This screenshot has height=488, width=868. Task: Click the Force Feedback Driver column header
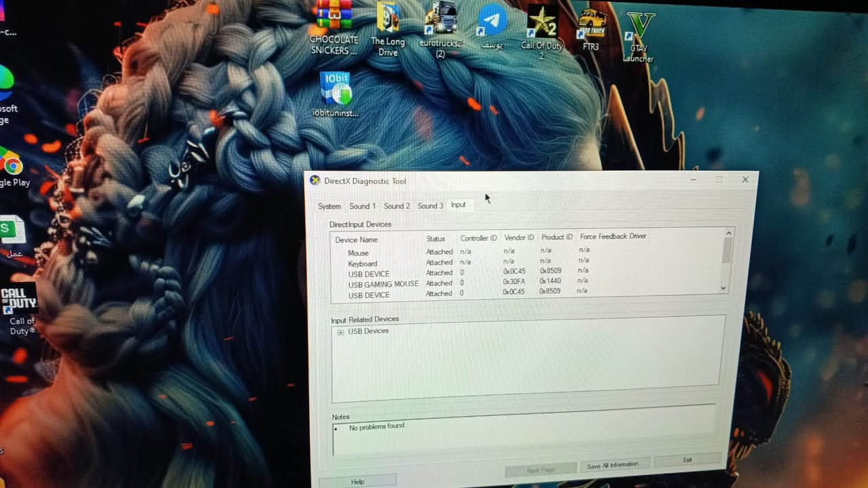(614, 236)
